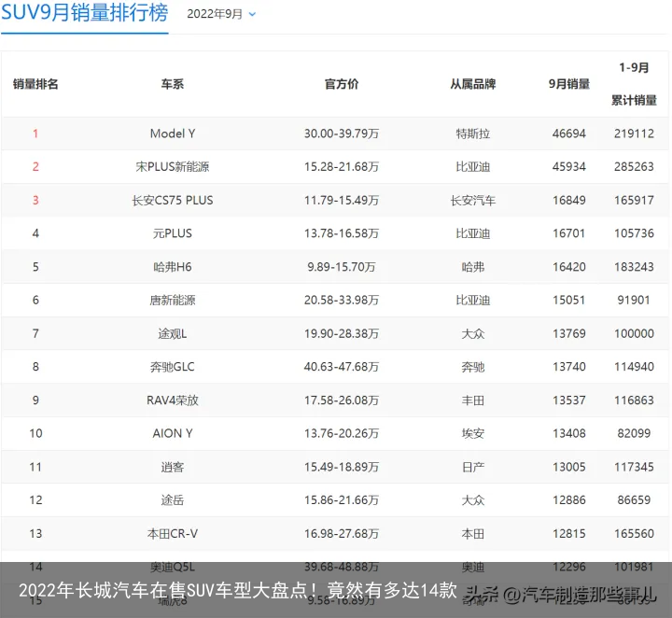Image resolution: width=672 pixels, height=618 pixels.
Task: Open the 元PLUS car series
Action: click(173, 233)
